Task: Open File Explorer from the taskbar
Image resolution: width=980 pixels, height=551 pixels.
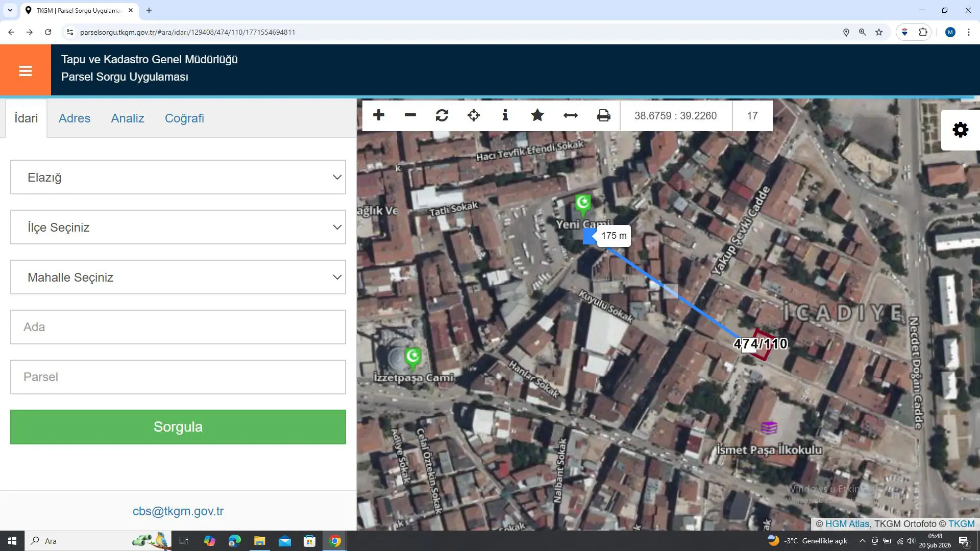Action: click(259, 541)
